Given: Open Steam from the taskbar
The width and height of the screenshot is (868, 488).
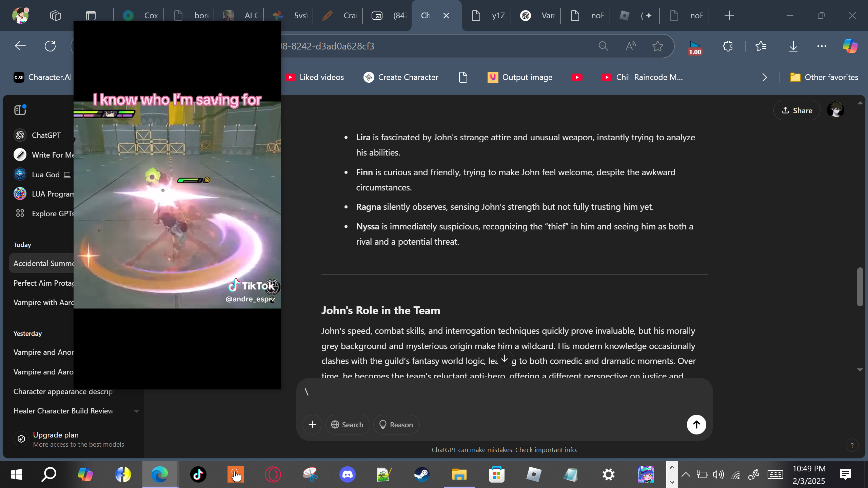Looking at the screenshot, I should pos(422,474).
